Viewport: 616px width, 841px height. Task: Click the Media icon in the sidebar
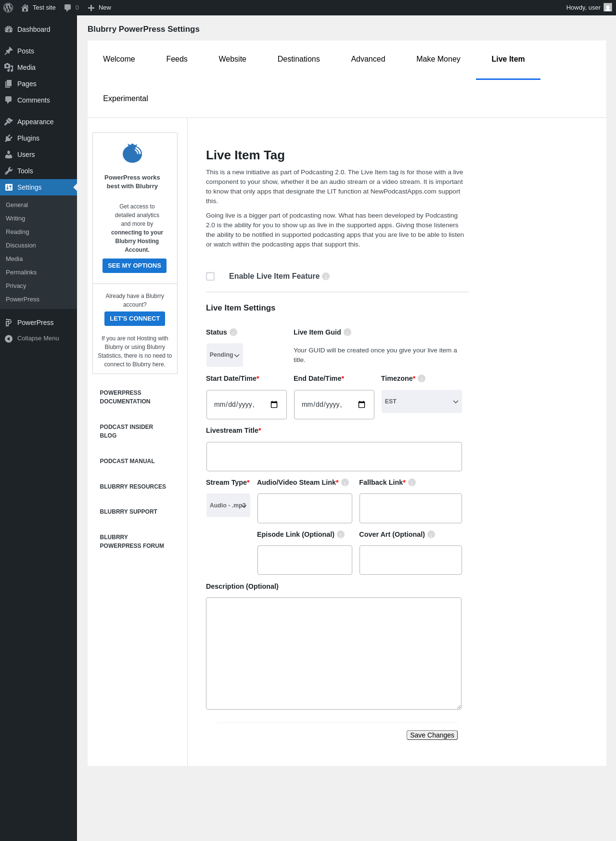(x=9, y=67)
